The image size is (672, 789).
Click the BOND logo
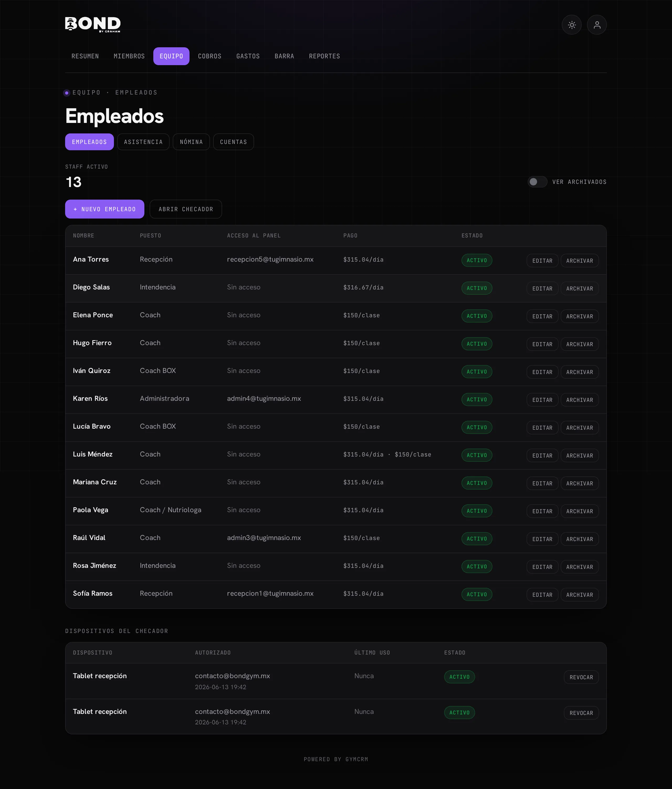pyautogui.click(x=93, y=24)
